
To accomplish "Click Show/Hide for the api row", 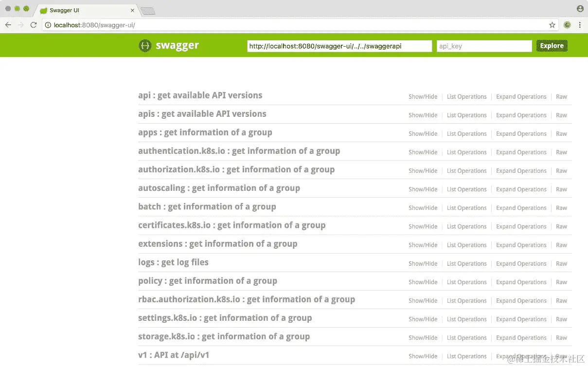I will (423, 97).
